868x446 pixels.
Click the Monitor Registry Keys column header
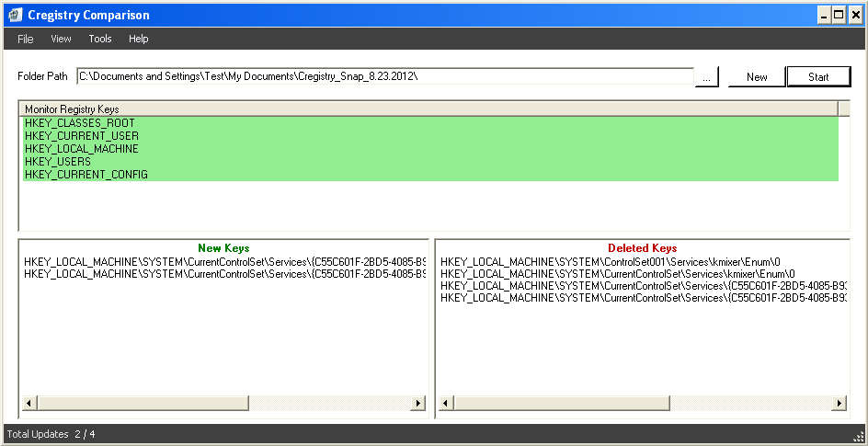(429, 109)
